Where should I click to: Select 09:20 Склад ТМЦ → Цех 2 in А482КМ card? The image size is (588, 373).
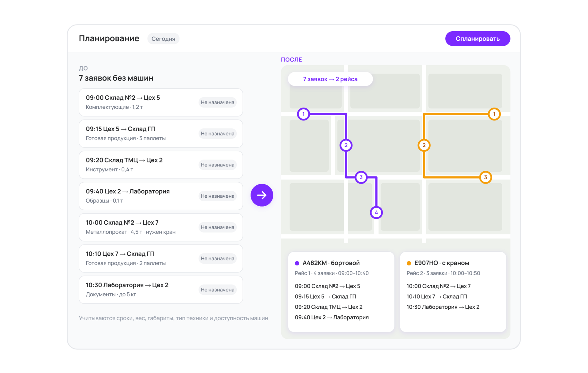pos(329,307)
